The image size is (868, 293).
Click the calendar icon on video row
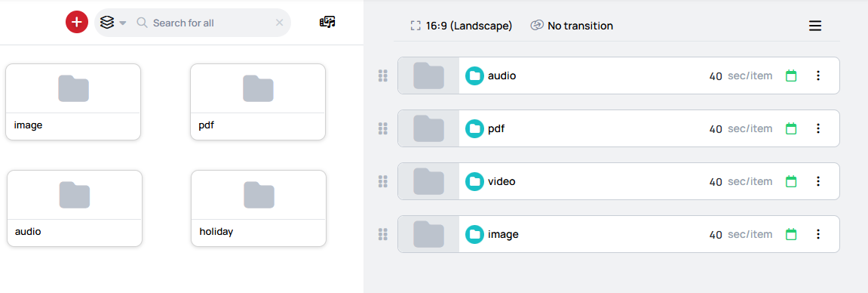[791, 181]
